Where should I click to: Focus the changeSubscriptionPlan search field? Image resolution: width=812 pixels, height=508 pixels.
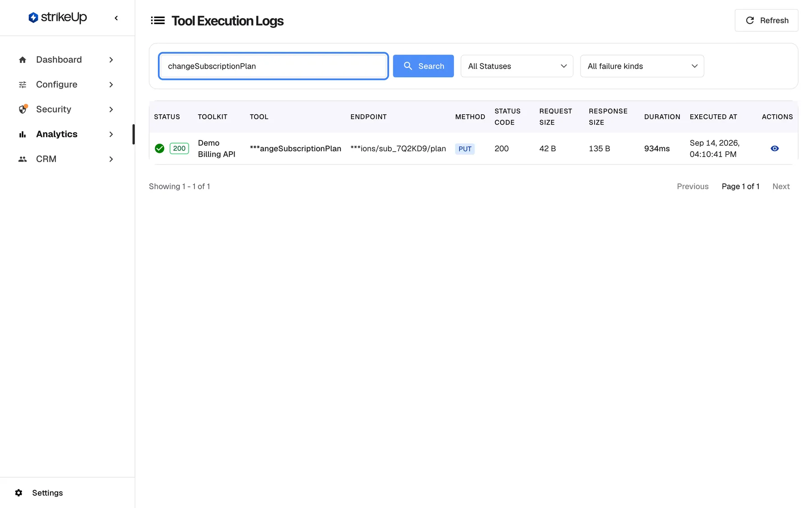273,66
